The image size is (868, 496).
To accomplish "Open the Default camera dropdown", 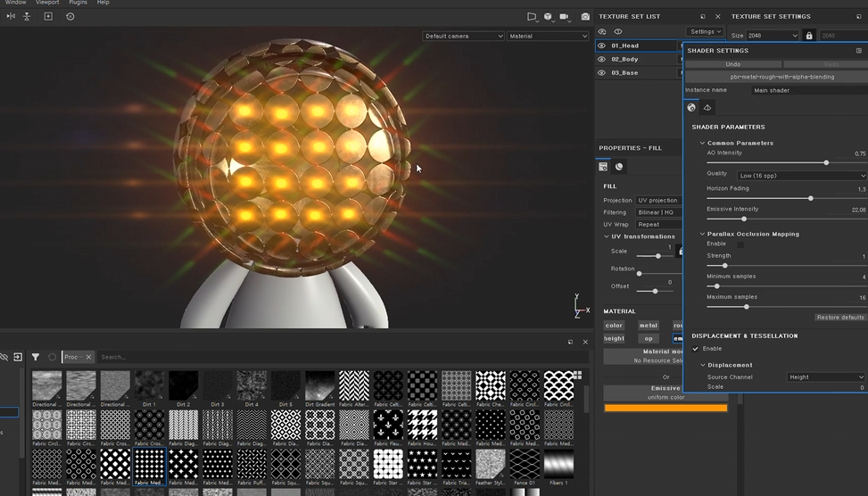I will pos(463,37).
